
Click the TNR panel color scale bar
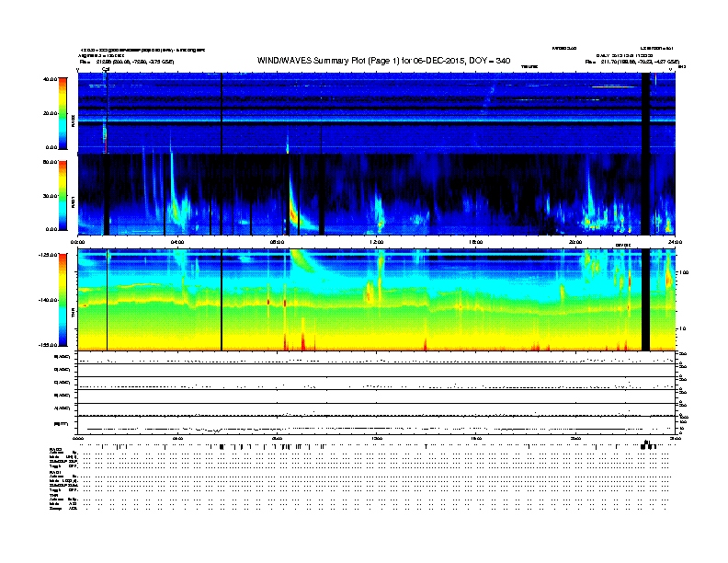pos(63,300)
